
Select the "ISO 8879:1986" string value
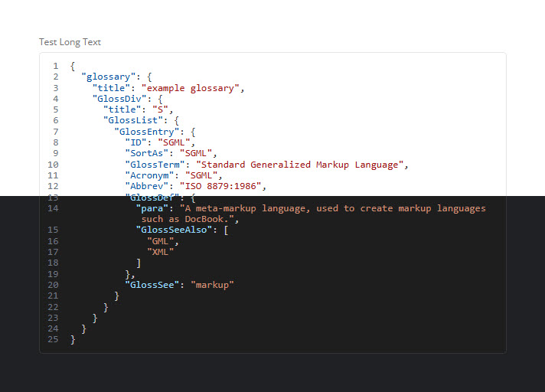click(x=220, y=186)
